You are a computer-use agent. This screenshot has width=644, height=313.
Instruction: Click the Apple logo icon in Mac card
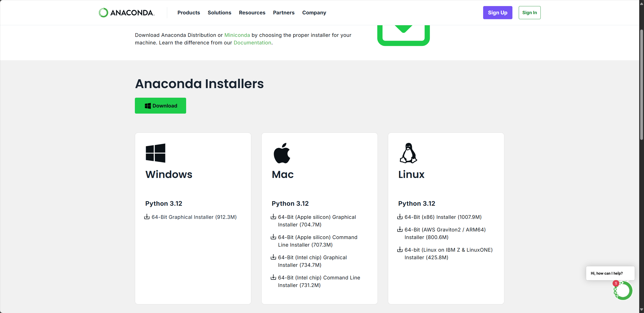click(282, 153)
